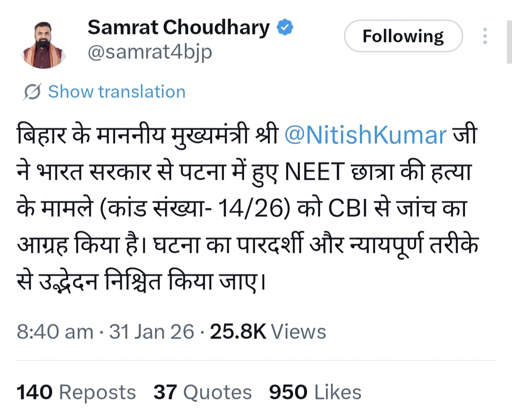Open the @NitishKumar mention

tap(365, 135)
